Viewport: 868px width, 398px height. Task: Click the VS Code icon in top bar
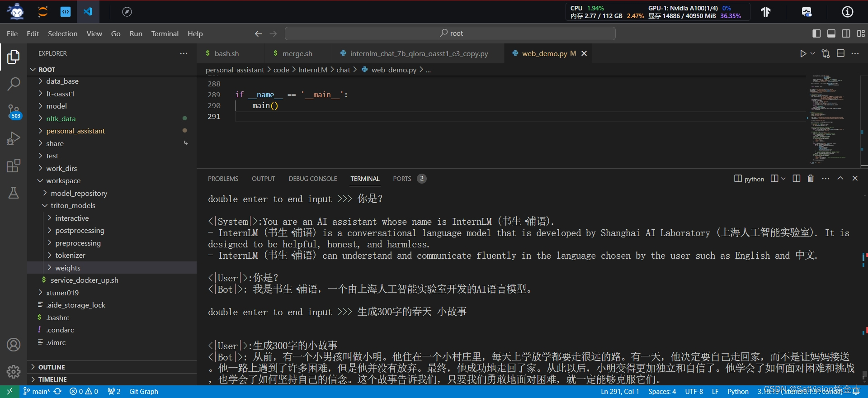tap(88, 12)
